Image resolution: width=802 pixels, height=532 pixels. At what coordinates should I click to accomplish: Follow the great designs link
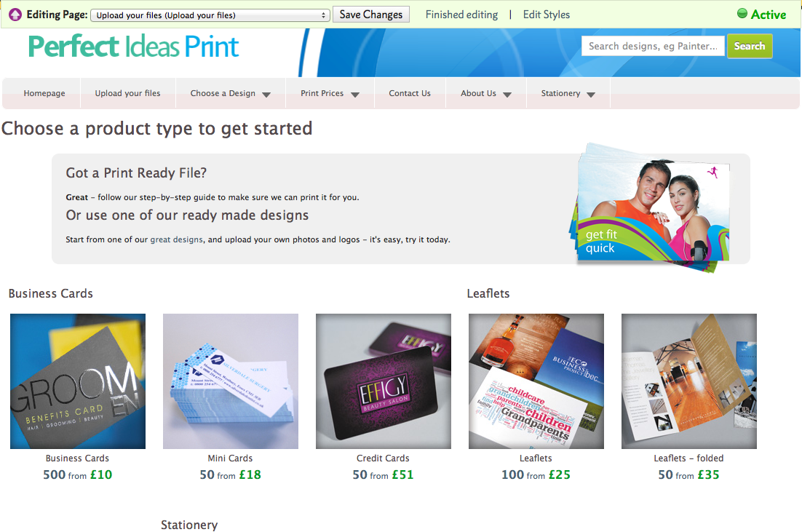pyautogui.click(x=176, y=239)
